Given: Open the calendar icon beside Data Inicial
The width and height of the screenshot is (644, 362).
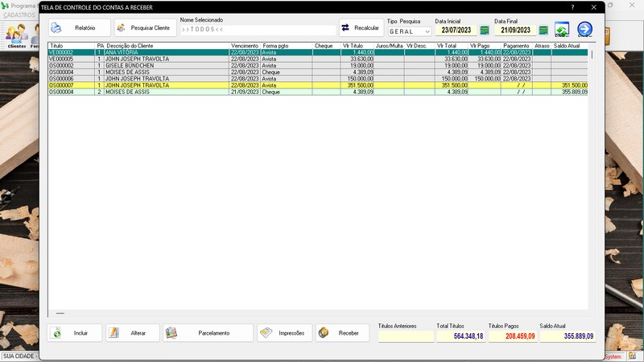Looking at the screenshot, I should tap(485, 31).
